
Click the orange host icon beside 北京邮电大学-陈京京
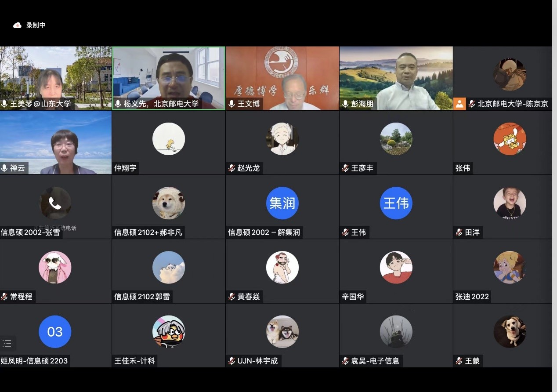(x=459, y=104)
